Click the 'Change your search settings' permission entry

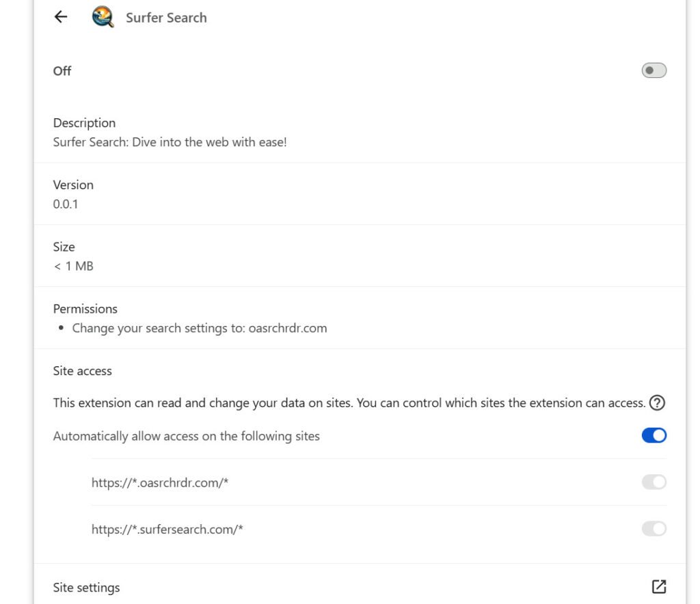coord(200,328)
